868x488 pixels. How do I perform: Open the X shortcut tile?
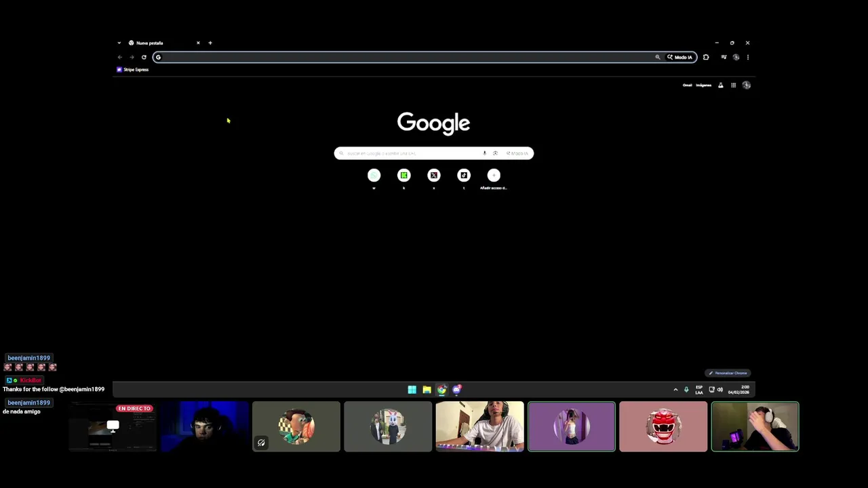[434, 176]
